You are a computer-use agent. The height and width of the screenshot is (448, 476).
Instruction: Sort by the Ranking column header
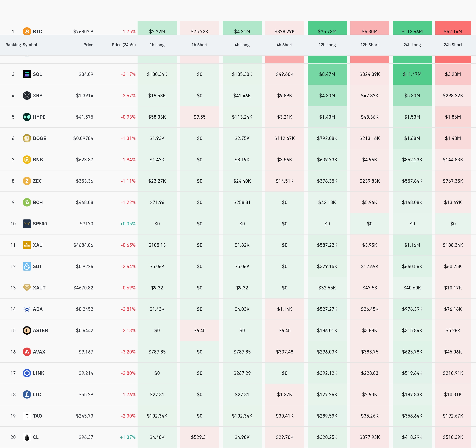pos(13,45)
